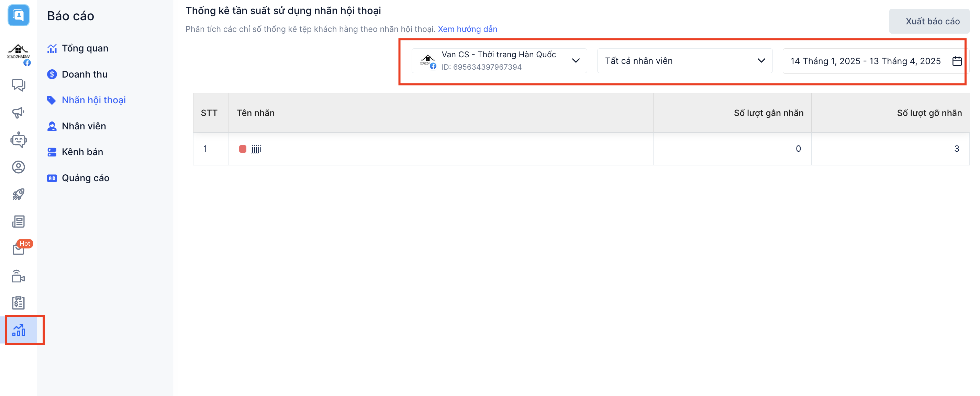Viewport: 980px width, 396px height.
Task: Open the Doanh thu report menu
Action: (x=85, y=74)
